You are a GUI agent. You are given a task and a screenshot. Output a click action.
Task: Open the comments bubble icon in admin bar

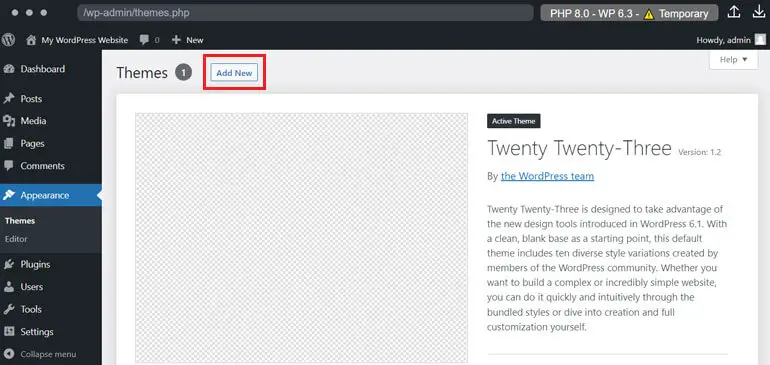pyautogui.click(x=144, y=40)
